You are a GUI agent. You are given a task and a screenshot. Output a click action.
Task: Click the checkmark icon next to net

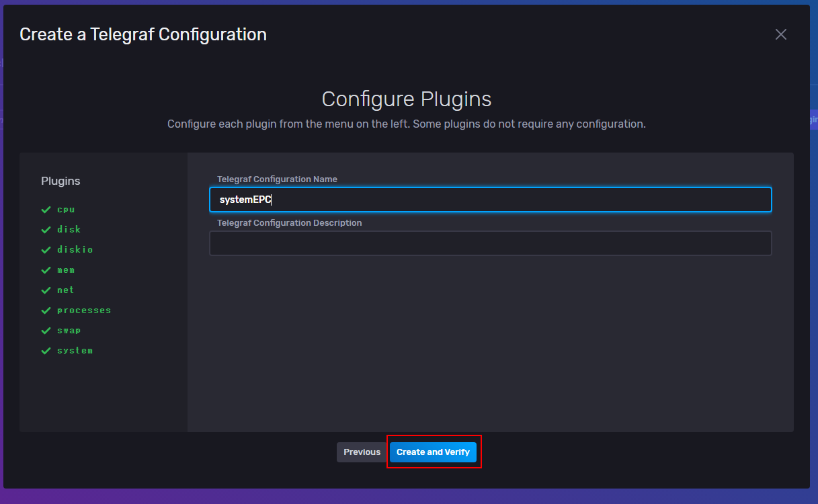(46, 290)
